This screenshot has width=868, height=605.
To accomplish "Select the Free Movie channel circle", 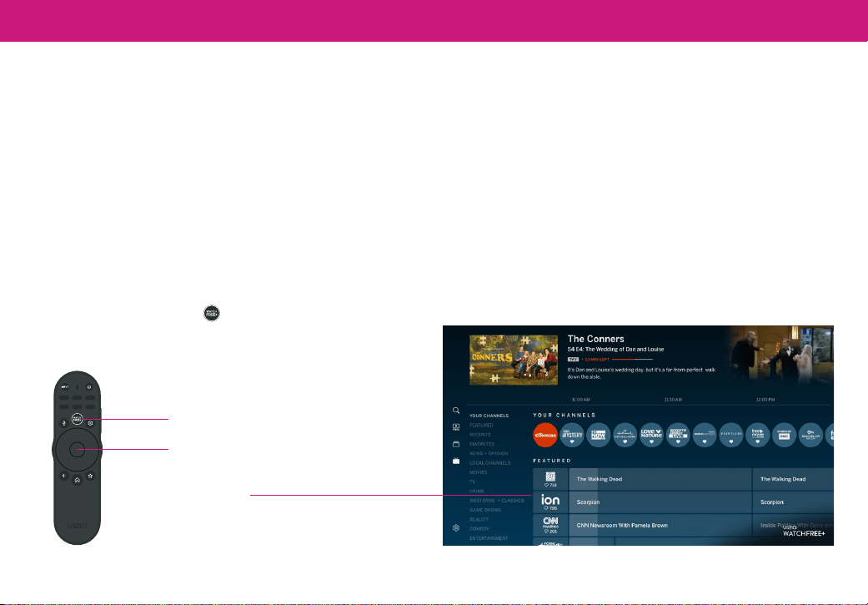I will coord(758,435).
